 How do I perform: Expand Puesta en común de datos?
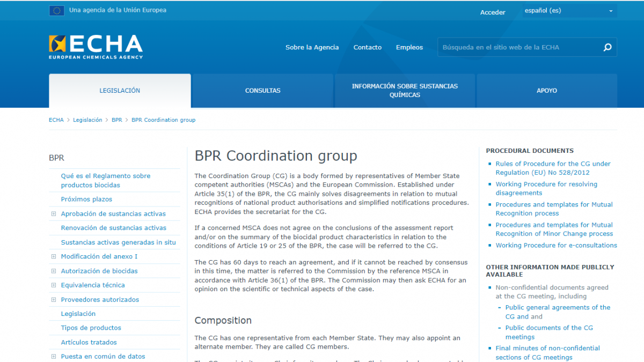click(x=54, y=357)
